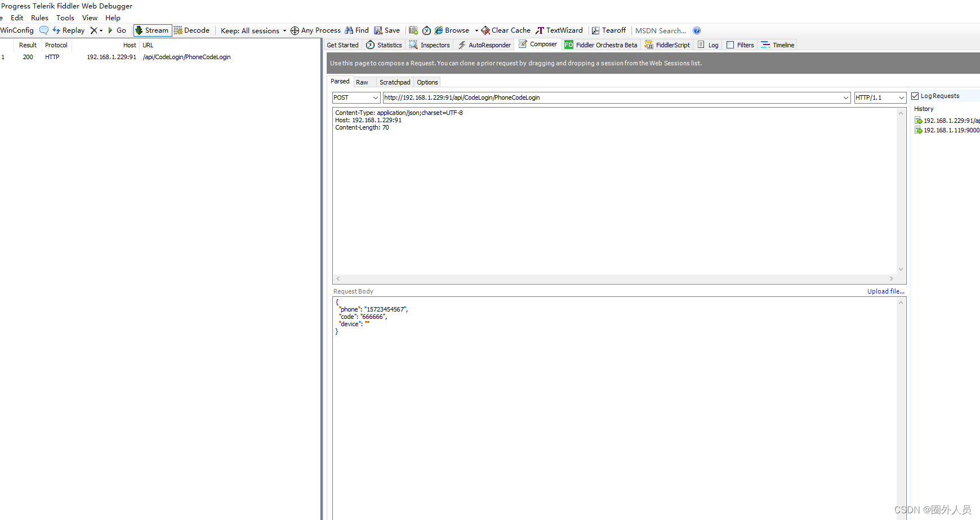Click the Tearoff button
The height and width of the screenshot is (520, 980).
pyautogui.click(x=609, y=30)
